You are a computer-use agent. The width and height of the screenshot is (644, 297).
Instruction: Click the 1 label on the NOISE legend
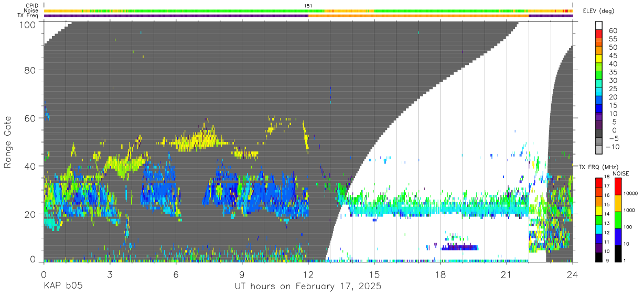click(x=625, y=260)
